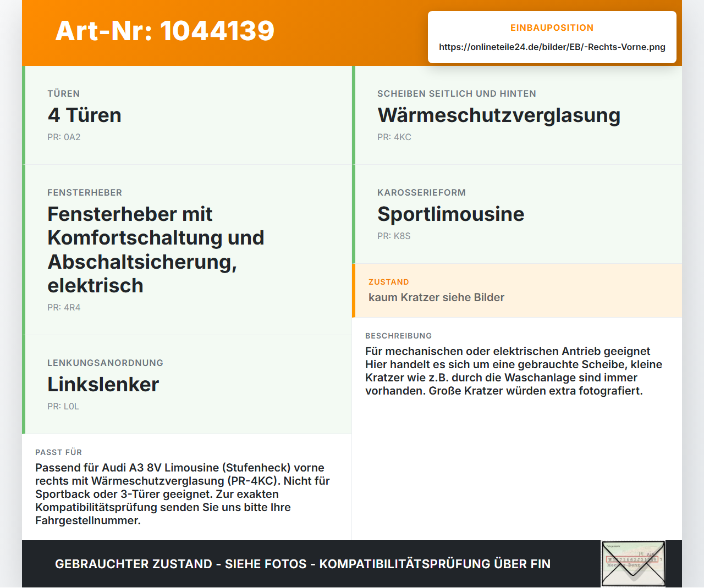Select the FENSTERHEBER label
The width and height of the screenshot is (704, 588).
(85, 193)
